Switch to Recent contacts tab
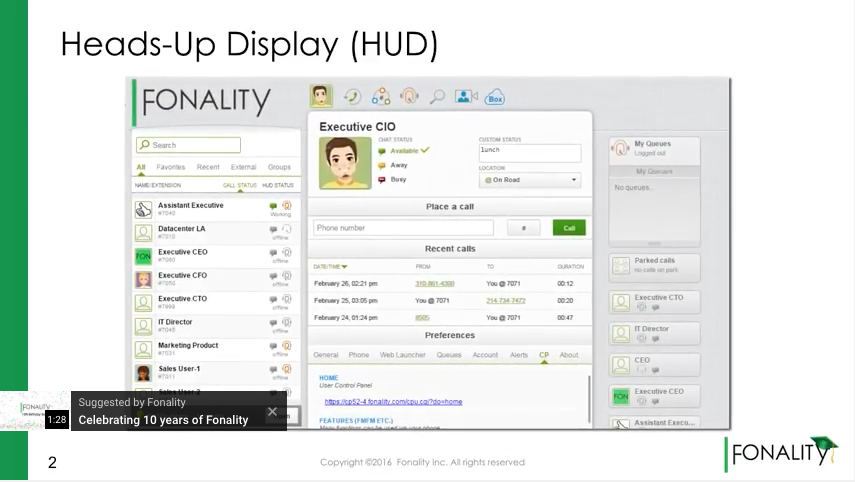 click(x=208, y=167)
